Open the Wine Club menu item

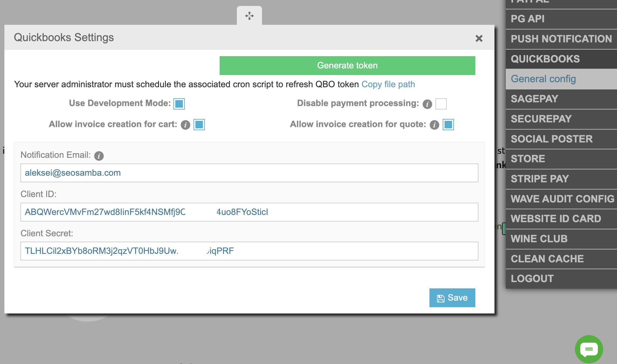pyautogui.click(x=561, y=239)
